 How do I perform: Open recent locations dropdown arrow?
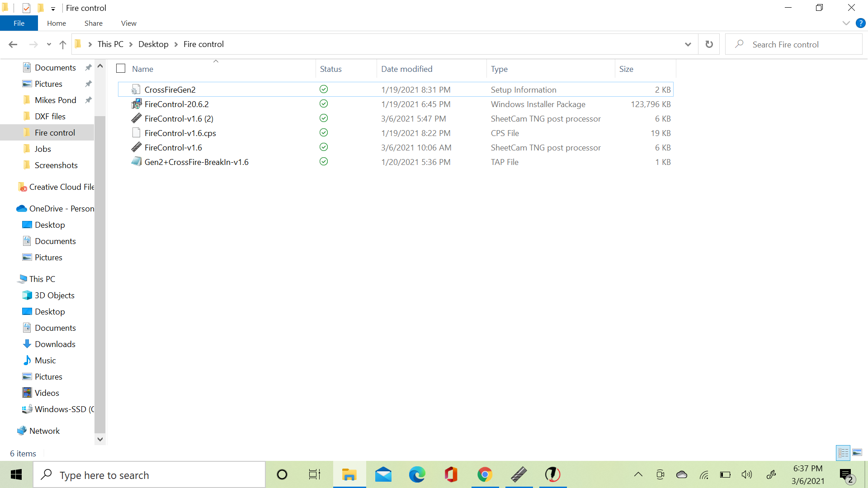(x=49, y=44)
